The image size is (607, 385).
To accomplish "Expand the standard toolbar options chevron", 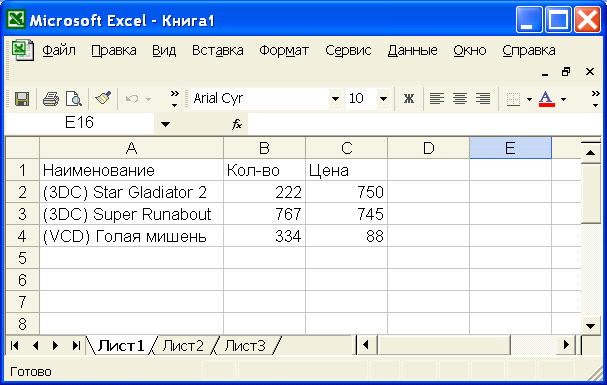I will [175, 99].
